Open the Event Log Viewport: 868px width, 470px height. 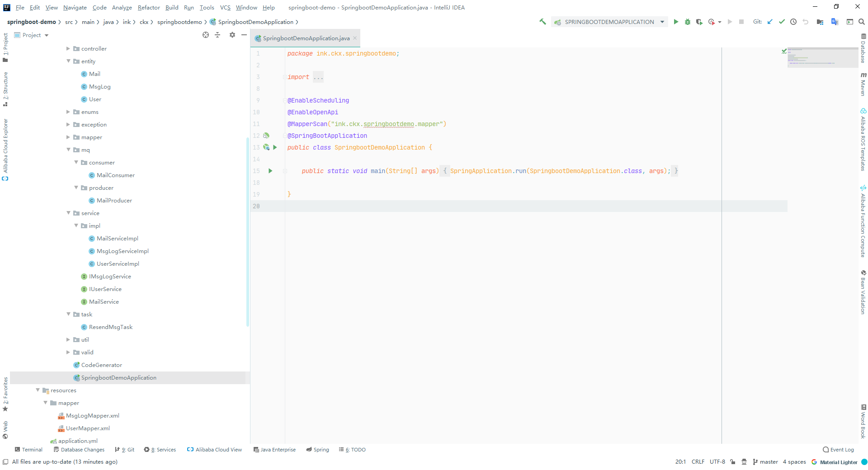[x=838, y=450]
